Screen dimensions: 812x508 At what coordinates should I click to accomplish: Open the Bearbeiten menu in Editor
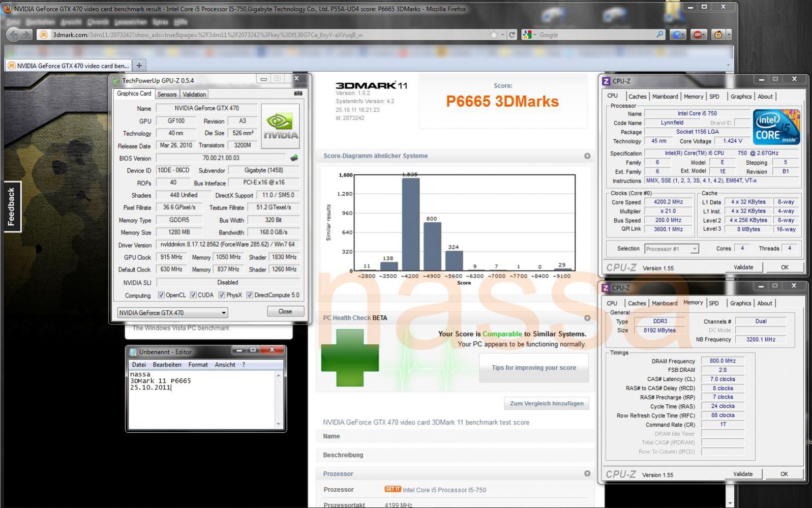tap(167, 365)
